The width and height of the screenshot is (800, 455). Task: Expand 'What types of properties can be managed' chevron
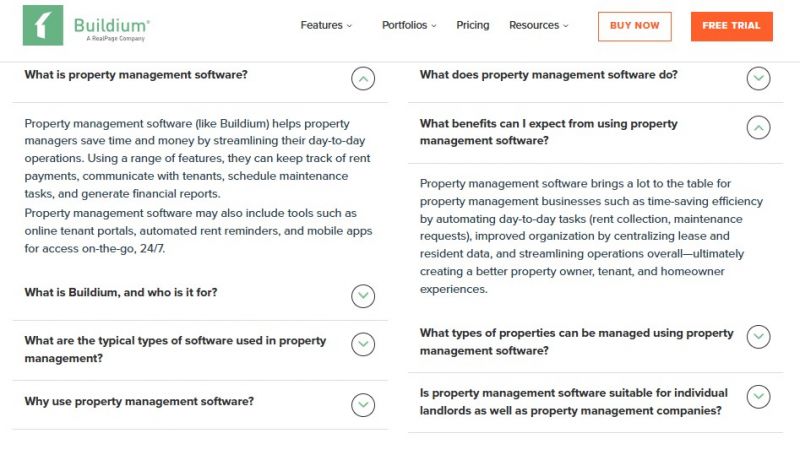click(758, 337)
